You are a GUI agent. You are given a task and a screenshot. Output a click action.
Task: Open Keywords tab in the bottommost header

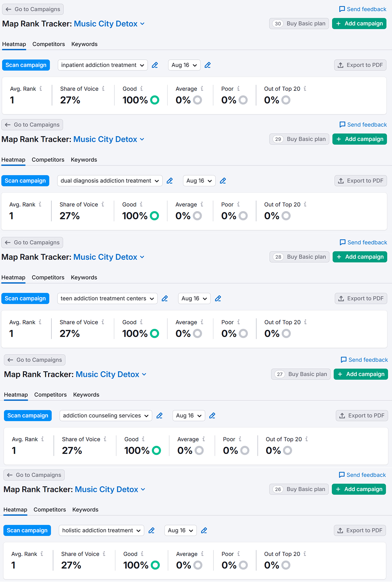tap(85, 509)
